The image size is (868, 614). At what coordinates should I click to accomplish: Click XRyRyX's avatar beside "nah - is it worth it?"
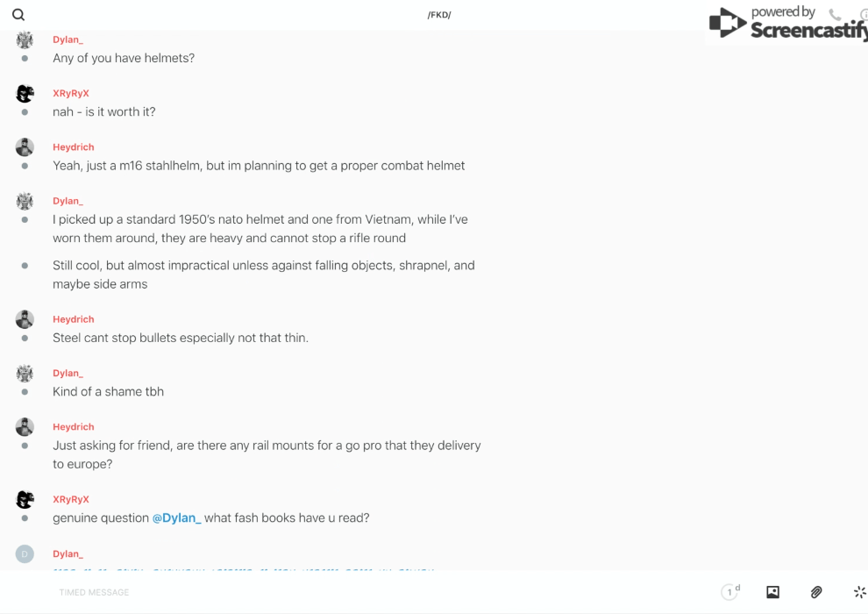(x=25, y=94)
